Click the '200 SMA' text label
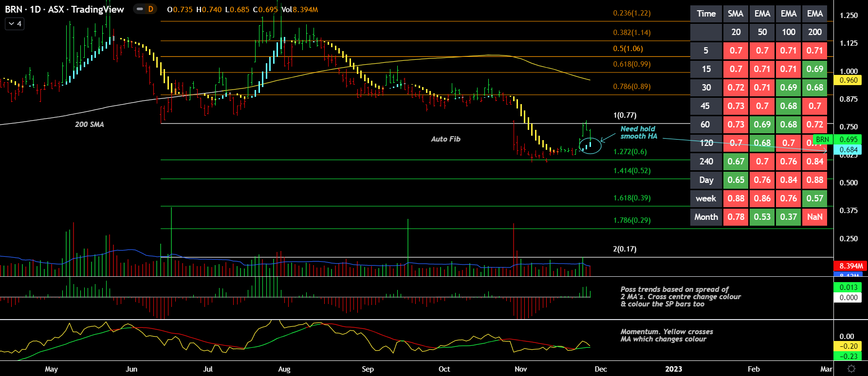 89,125
